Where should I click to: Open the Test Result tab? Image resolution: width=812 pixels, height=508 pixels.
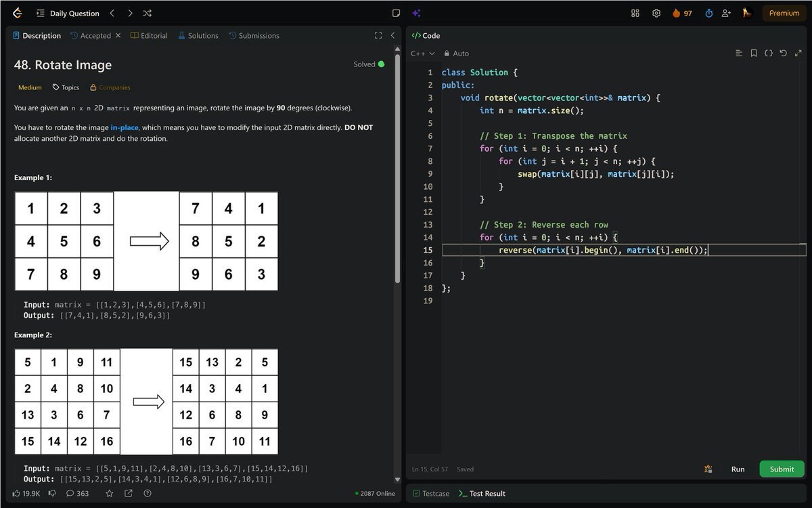point(482,494)
